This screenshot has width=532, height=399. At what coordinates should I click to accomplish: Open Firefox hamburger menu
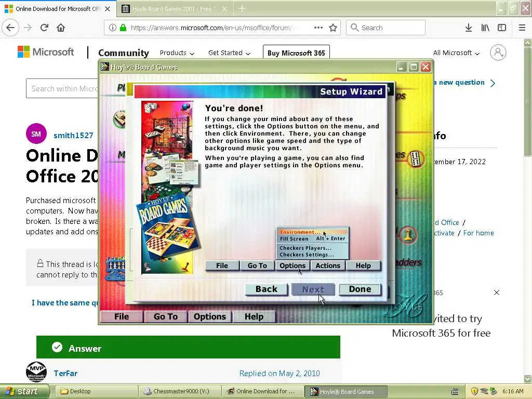[522, 28]
